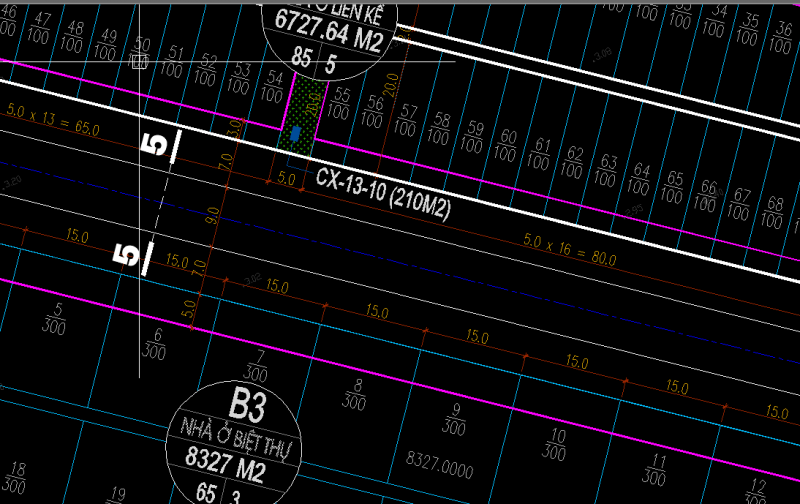Screen dimensions: 800x504
Task: Click lot label 9/300
Action: pos(455,418)
